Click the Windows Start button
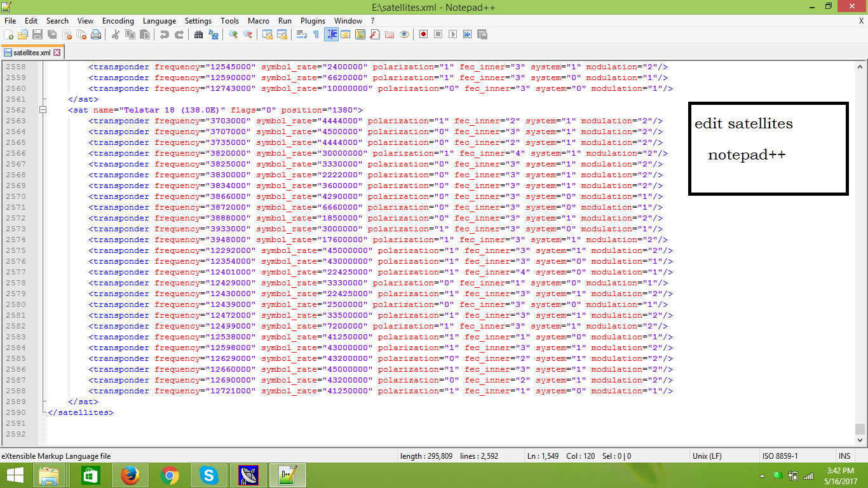This screenshot has height=488, width=868. coord(15,475)
